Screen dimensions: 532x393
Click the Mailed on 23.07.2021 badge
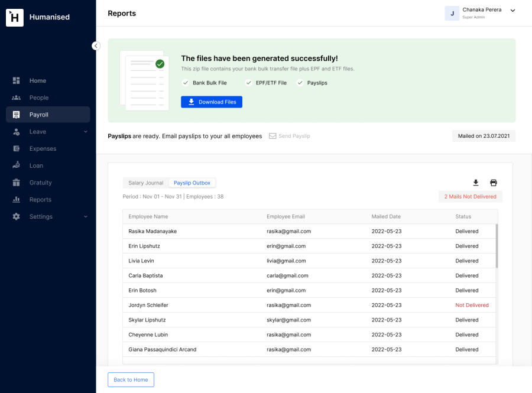484,136
